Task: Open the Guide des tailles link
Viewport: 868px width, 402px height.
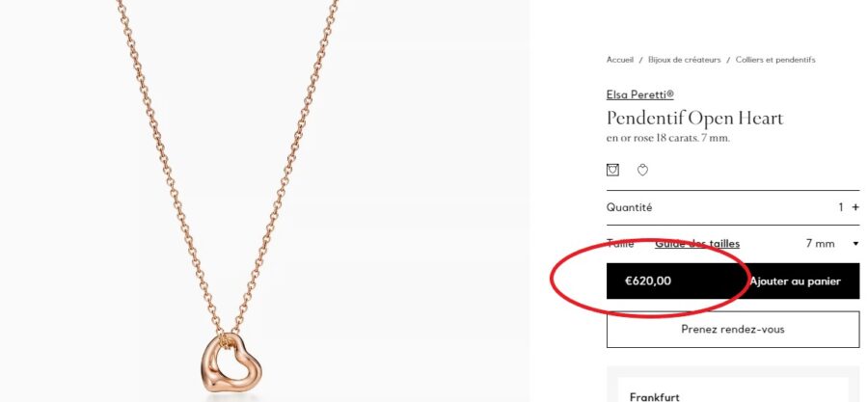Action: (x=697, y=243)
